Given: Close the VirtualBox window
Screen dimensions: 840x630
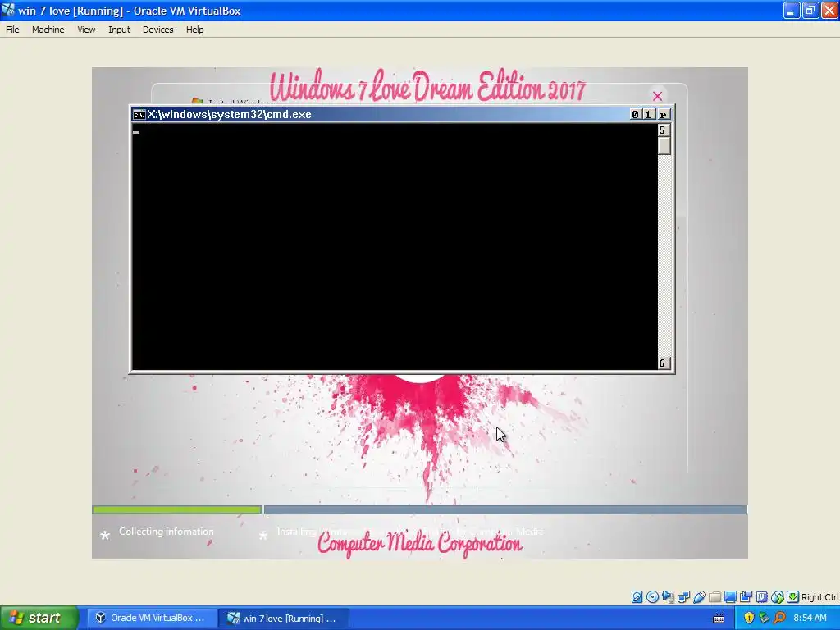Looking at the screenshot, I should [829, 10].
